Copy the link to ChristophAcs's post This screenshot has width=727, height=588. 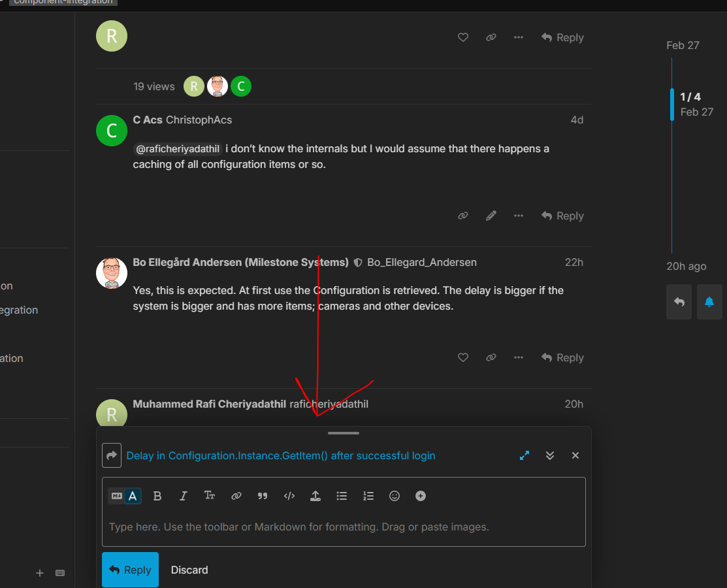463,216
